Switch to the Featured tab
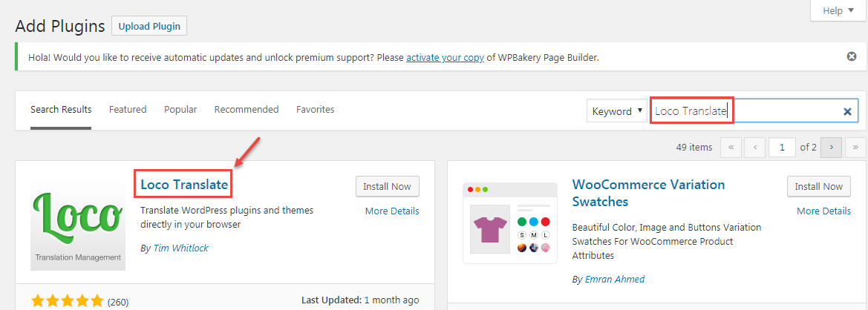 pyautogui.click(x=127, y=110)
